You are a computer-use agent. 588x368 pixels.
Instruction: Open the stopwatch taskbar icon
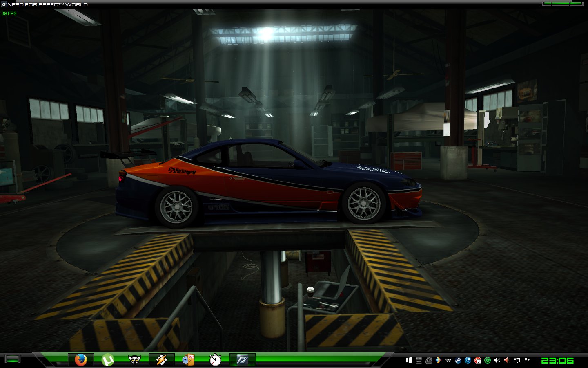tap(215, 360)
